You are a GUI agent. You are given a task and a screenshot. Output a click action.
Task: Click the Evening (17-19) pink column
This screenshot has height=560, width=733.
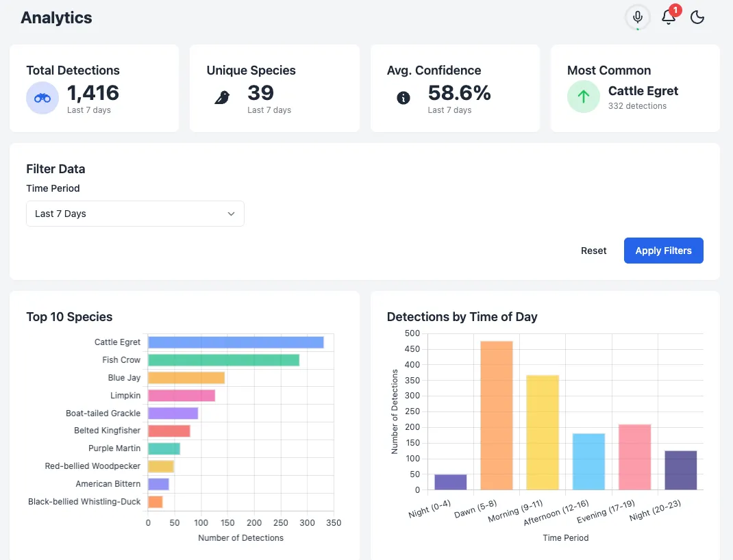click(x=634, y=457)
